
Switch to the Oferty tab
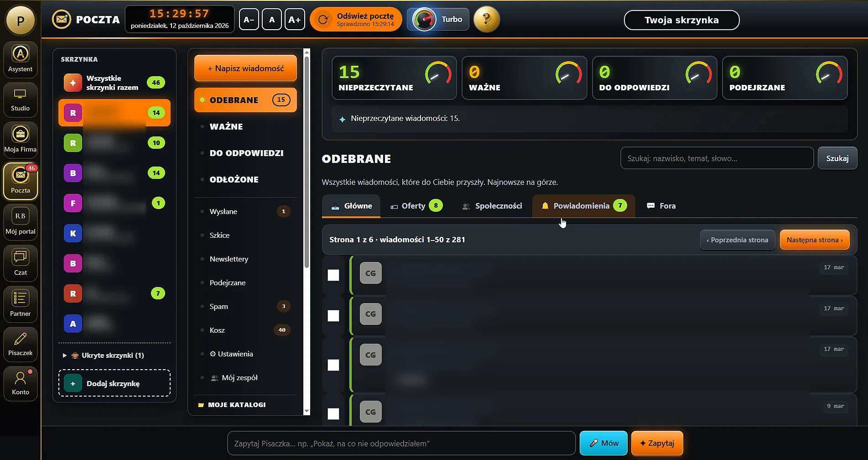pyautogui.click(x=416, y=206)
